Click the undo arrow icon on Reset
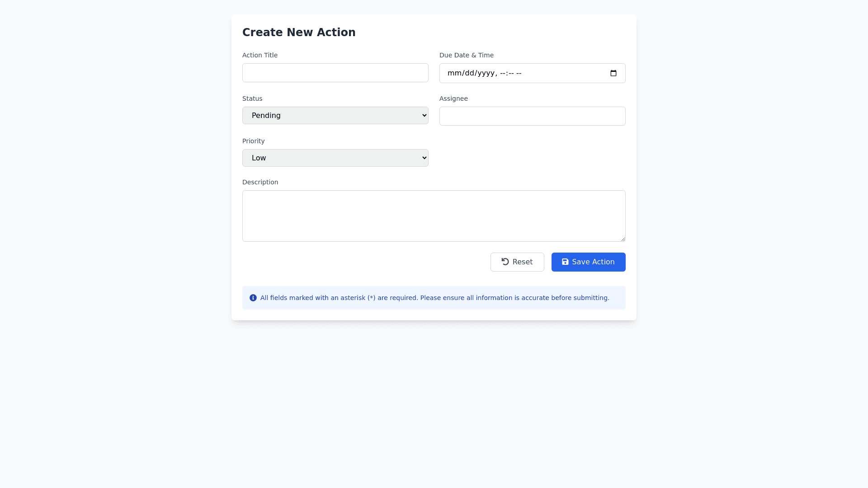The width and height of the screenshot is (868, 488). pos(505,262)
